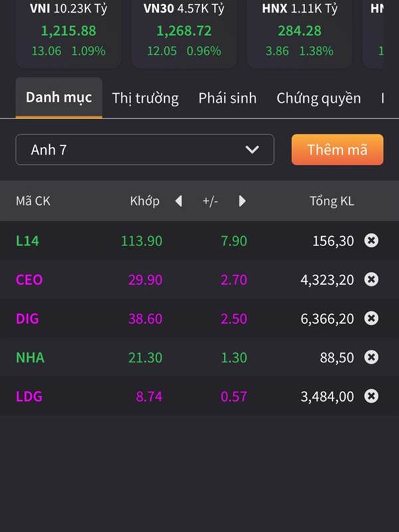Open the CEO stock row

point(199,279)
